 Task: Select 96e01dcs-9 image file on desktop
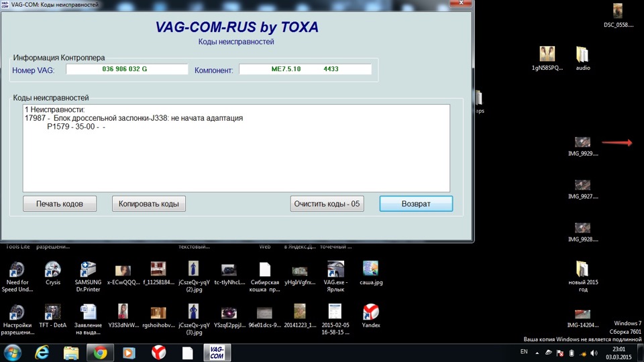264,317
